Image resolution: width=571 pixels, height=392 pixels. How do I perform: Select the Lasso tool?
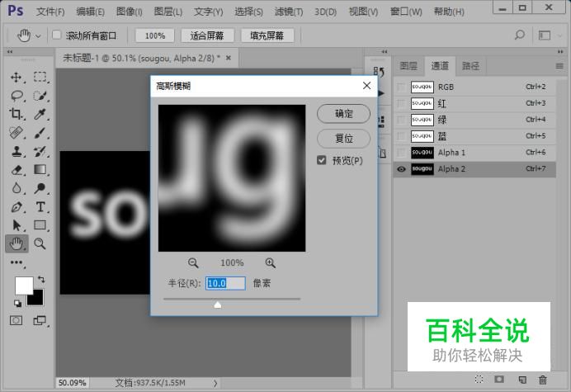pos(16,96)
